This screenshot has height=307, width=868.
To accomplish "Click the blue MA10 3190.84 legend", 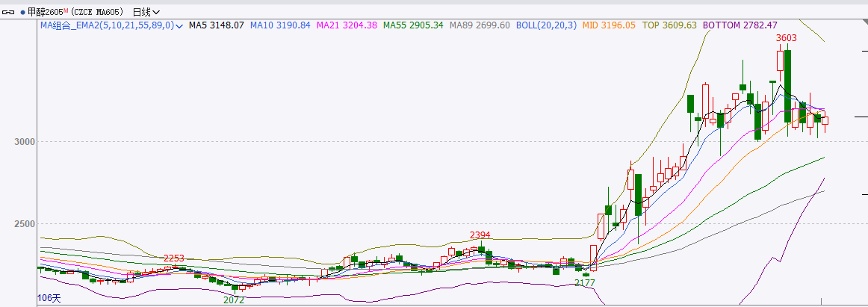I will click(x=280, y=25).
